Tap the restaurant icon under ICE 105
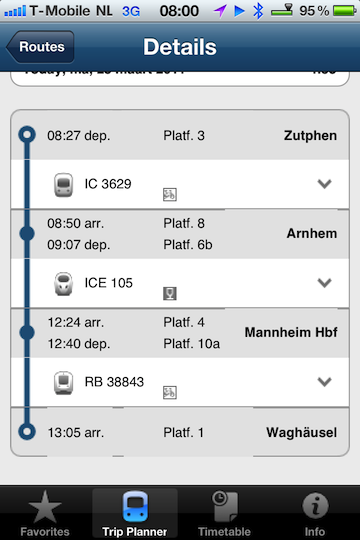The width and height of the screenshot is (360, 540). pos(169,293)
